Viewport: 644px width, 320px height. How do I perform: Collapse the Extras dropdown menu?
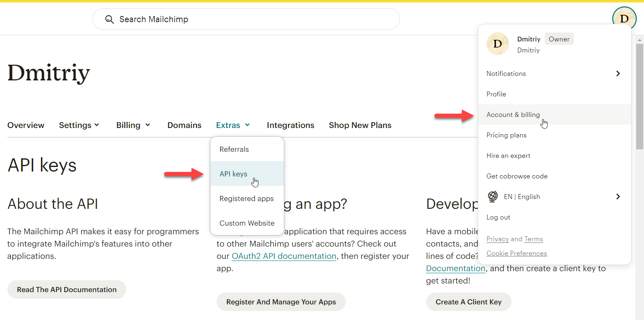233,125
